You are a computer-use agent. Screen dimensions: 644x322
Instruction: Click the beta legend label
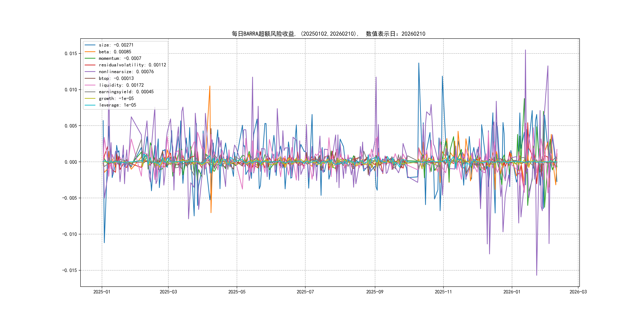(115, 52)
